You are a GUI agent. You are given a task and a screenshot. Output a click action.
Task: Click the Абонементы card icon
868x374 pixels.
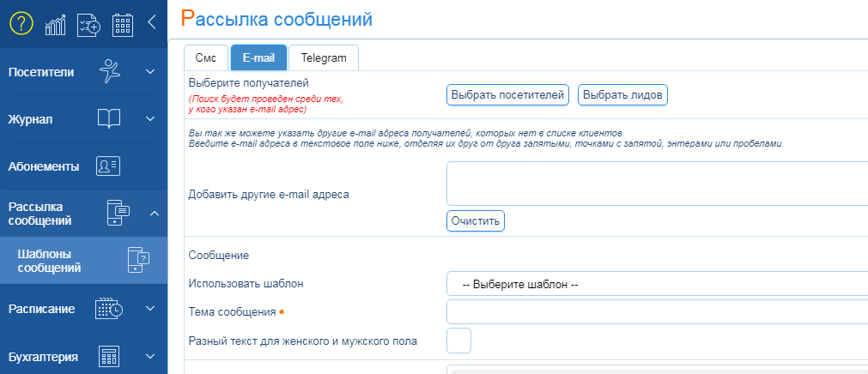click(109, 166)
